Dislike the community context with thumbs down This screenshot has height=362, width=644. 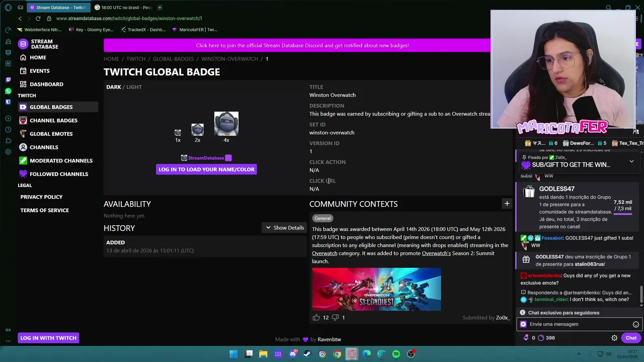point(335,317)
